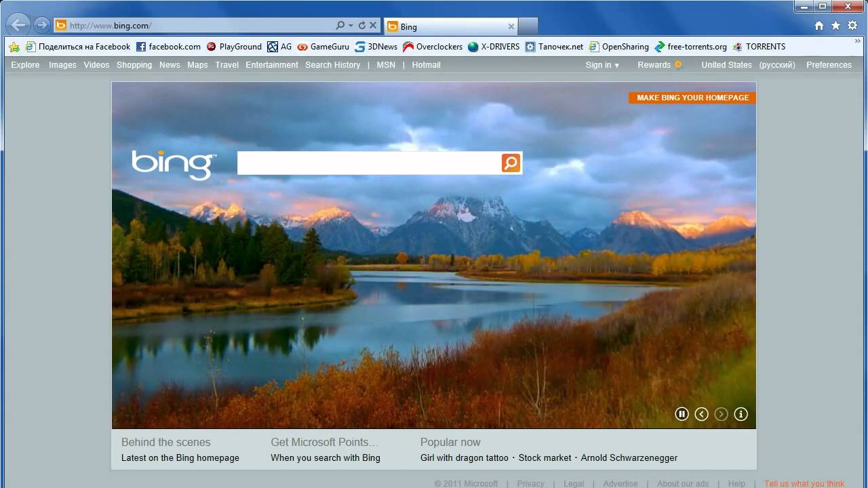Open Help footer link
This screenshot has width=868, height=488.
(x=736, y=483)
